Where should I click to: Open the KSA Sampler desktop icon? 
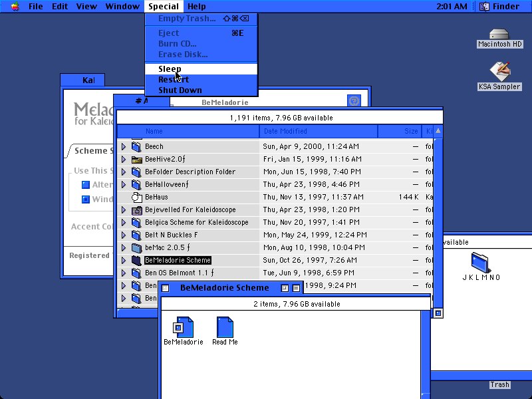[x=499, y=72]
